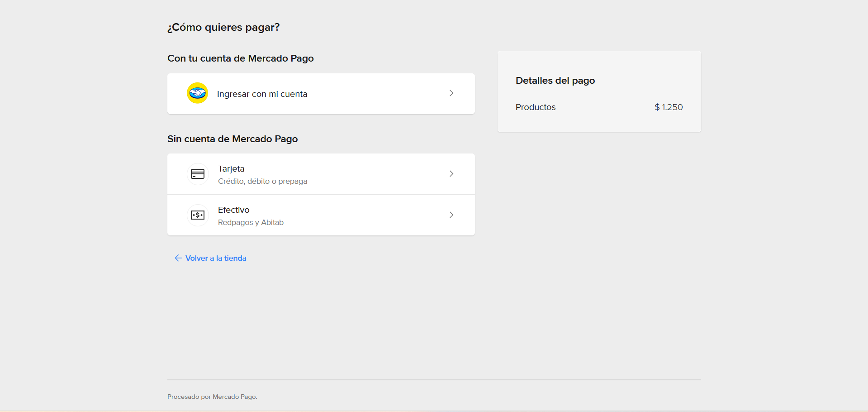Choose the Efectivo payment method label
Viewport: 868px width, 412px height.
(x=233, y=210)
